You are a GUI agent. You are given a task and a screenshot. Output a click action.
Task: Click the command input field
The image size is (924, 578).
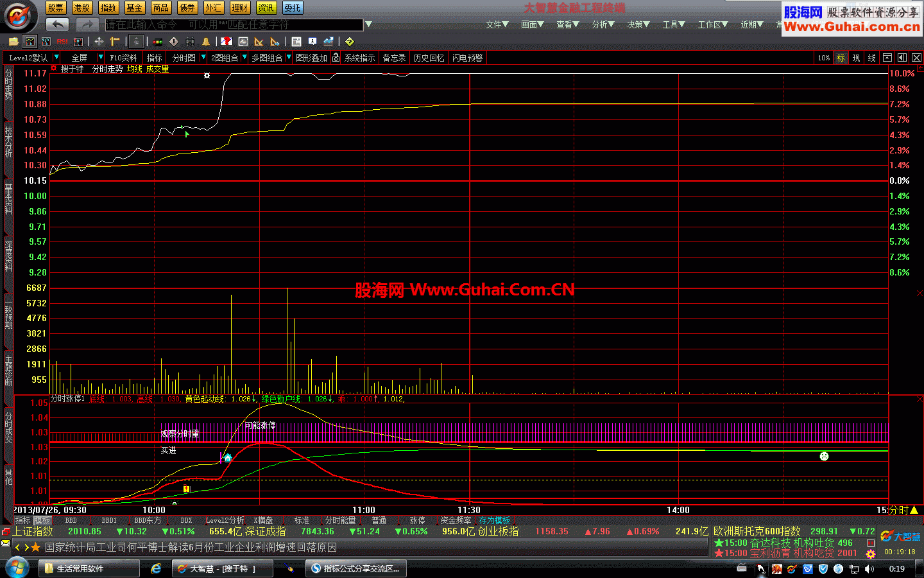click(x=231, y=25)
